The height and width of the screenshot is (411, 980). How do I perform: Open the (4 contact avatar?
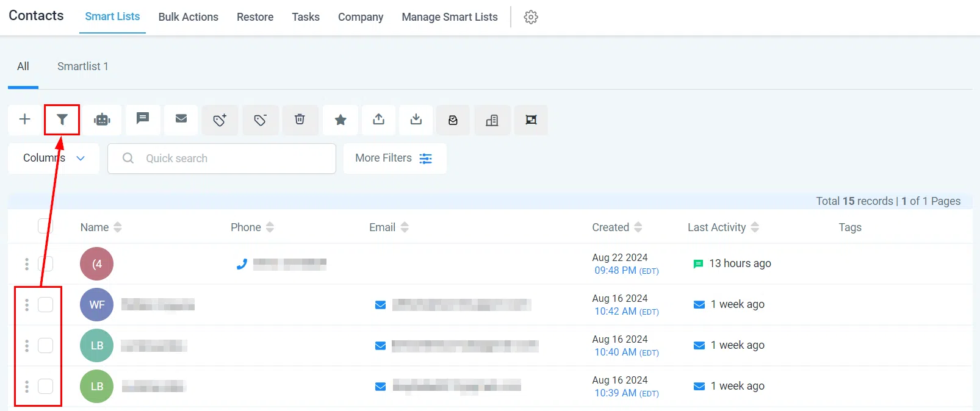[96, 263]
